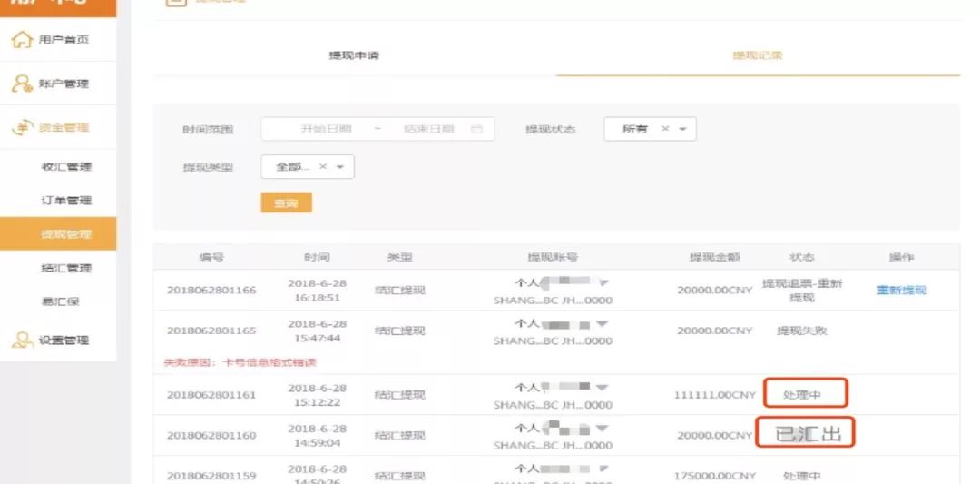Click the person icon beside 账户管理
The height and width of the screenshot is (484, 980).
click(x=22, y=84)
